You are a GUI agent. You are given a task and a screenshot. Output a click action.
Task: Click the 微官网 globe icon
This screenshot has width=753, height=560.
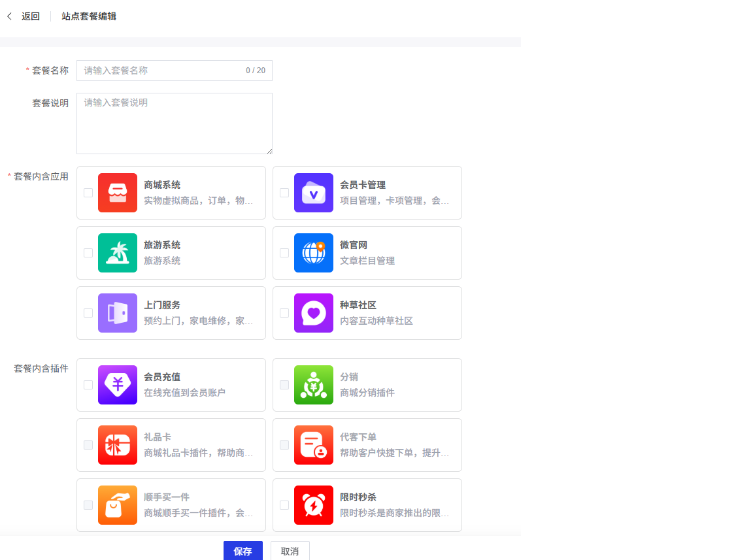[314, 253]
